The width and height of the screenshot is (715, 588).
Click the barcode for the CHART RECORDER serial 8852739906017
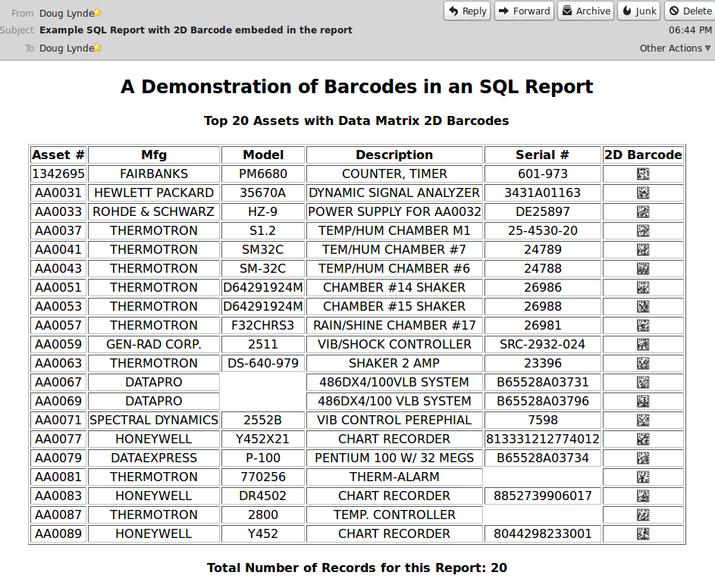click(643, 496)
